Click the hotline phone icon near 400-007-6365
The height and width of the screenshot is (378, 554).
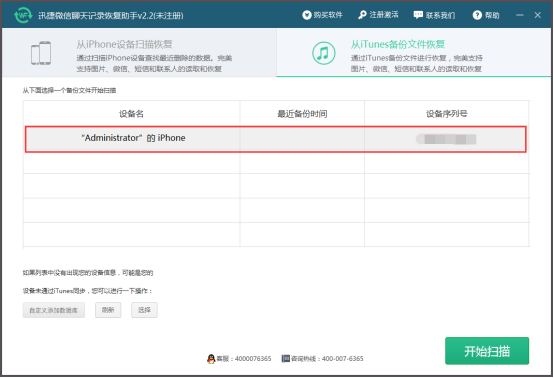[285, 359]
